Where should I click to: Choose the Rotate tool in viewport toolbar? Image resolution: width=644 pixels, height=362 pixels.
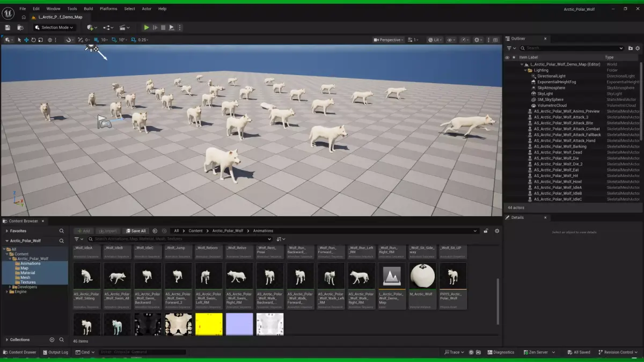coord(33,40)
